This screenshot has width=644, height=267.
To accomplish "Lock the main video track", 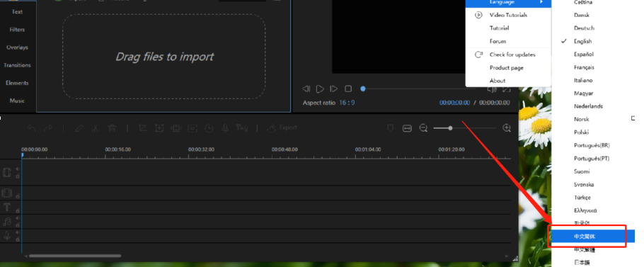I will coord(18,176).
